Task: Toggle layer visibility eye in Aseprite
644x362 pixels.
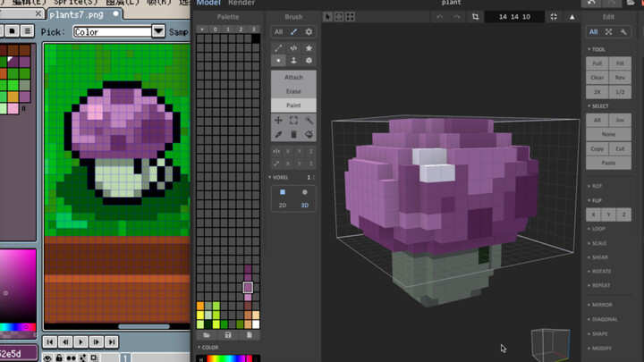Action: point(47,358)
